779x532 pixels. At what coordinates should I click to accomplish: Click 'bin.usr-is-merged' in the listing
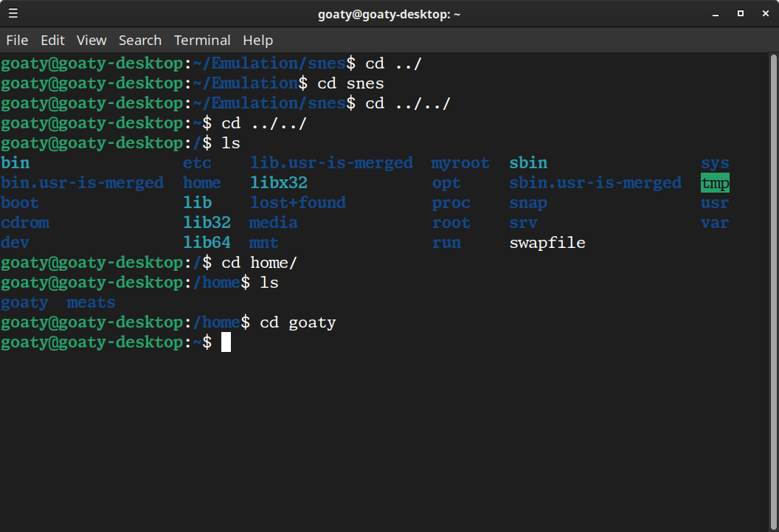[82, 183]
